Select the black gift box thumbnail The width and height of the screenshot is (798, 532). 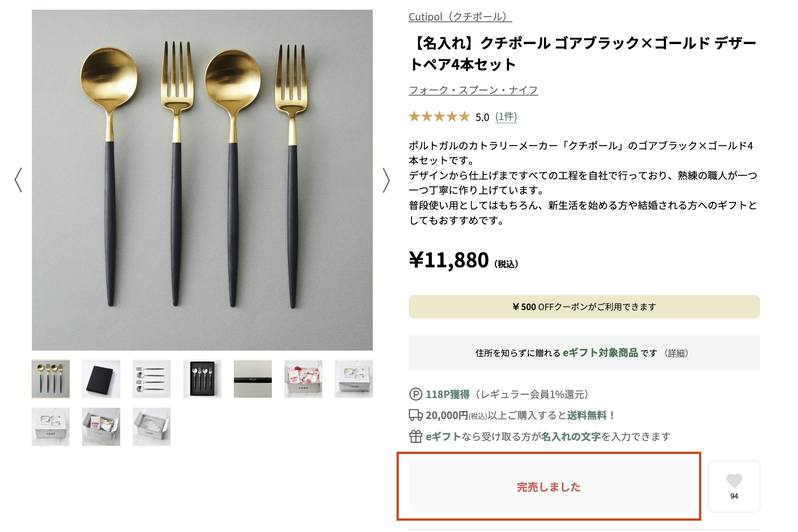(101, 379)
